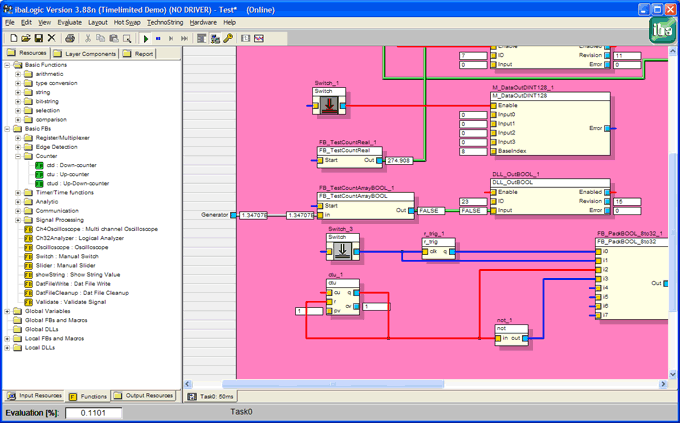Click the single step toolbar button

tap(171, 39)
